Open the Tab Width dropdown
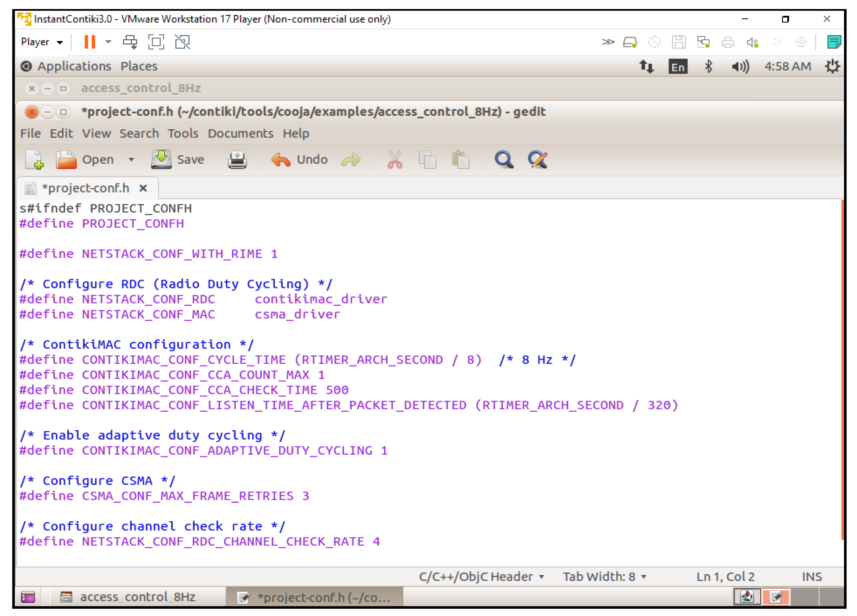Screen dimensions: 857x616 [604, 576]
